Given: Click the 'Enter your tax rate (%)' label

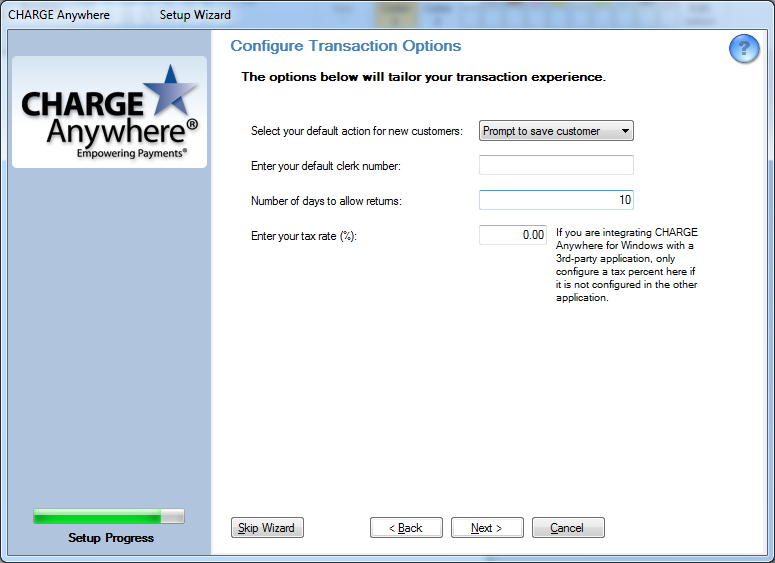Looking at the screenshot, I should (x=303, y=236).
